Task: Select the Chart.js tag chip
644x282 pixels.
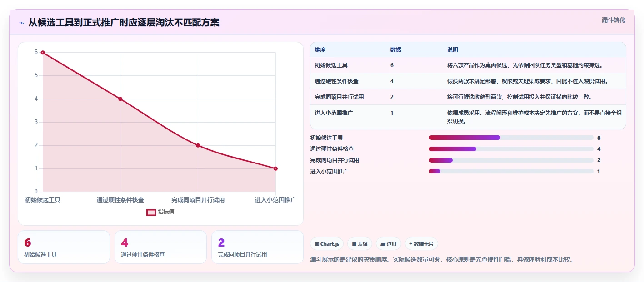Action: coord(327,244)
